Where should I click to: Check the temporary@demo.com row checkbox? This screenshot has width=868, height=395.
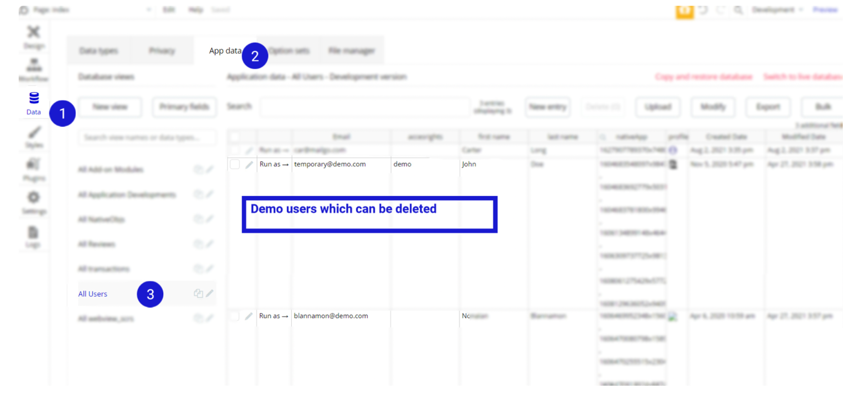(x=235, y=164)
